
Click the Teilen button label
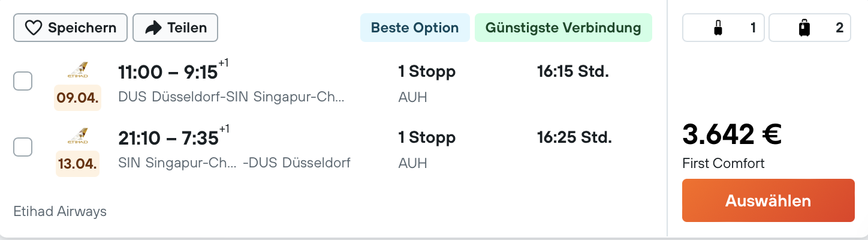coord(187,28)
